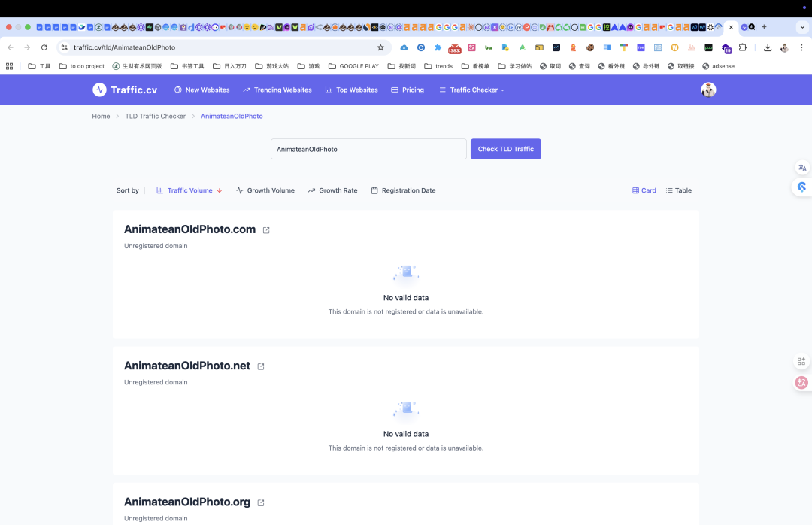Open AnimateanOldPhoto.org external link icon
Screen dimensions: 812x525
[261, 502]
